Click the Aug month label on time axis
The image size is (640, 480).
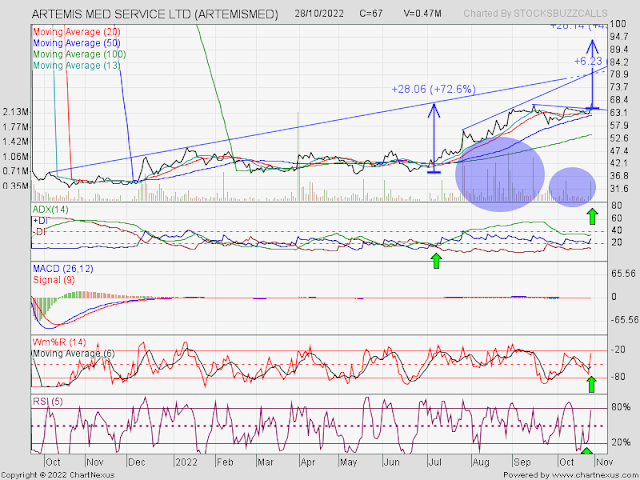point(481,462)
